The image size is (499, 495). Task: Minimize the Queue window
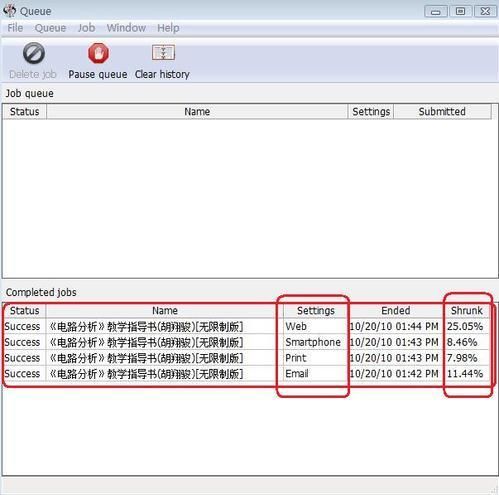pos(436,11)
